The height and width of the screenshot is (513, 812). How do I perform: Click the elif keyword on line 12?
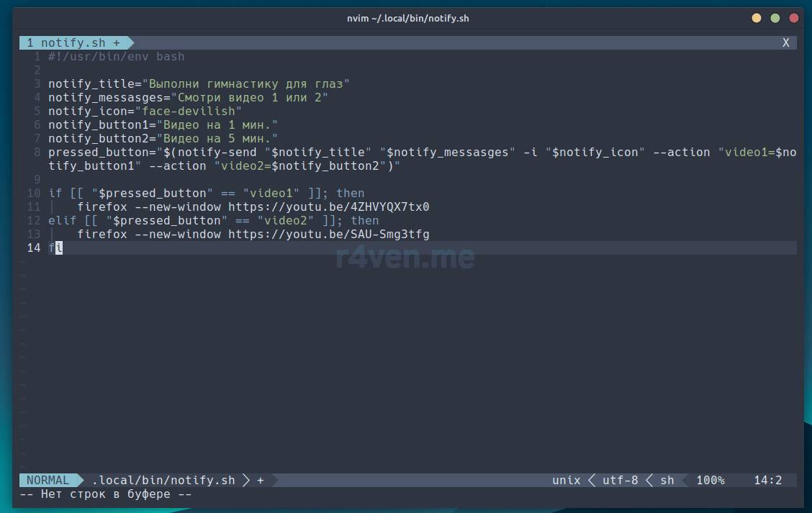point(63,221)
